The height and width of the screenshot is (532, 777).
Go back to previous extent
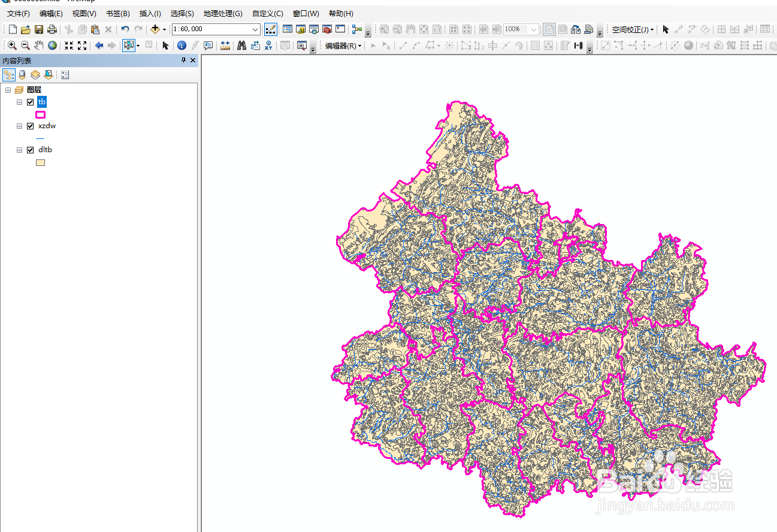[99, 46]
